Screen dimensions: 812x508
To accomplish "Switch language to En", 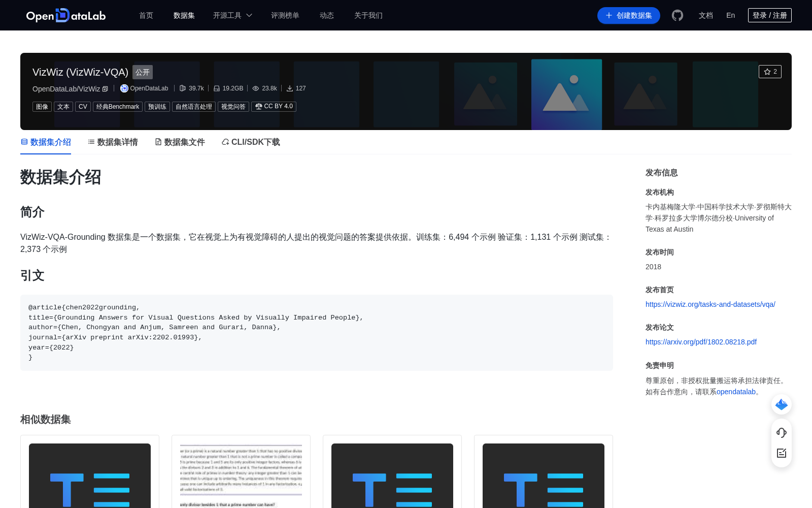I will pos(731,15).
